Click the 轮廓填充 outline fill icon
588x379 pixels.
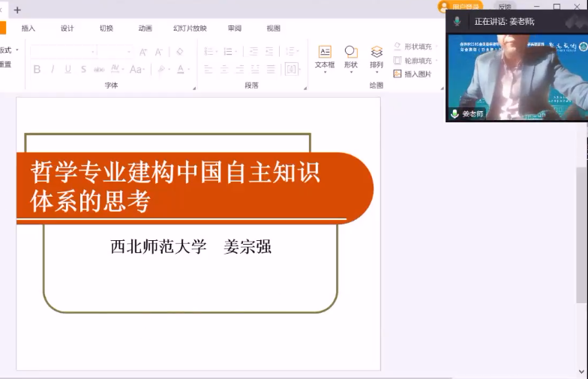[x=397, y=61]
